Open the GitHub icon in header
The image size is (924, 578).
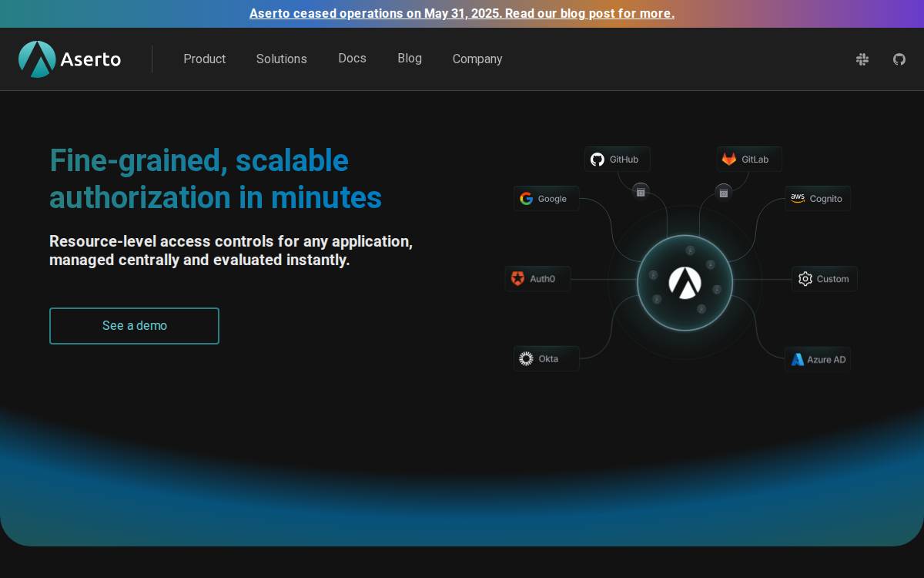pyautogui.click(x=899, y=59)
